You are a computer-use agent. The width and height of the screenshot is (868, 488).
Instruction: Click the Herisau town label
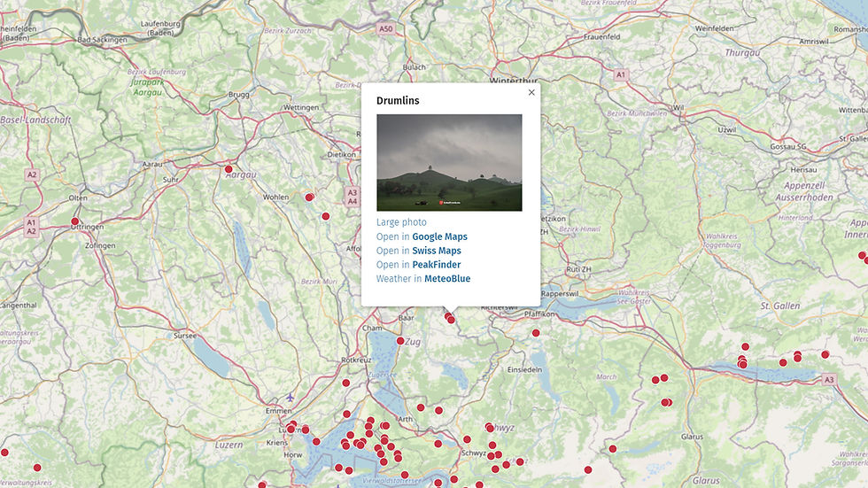pos(803,170)
